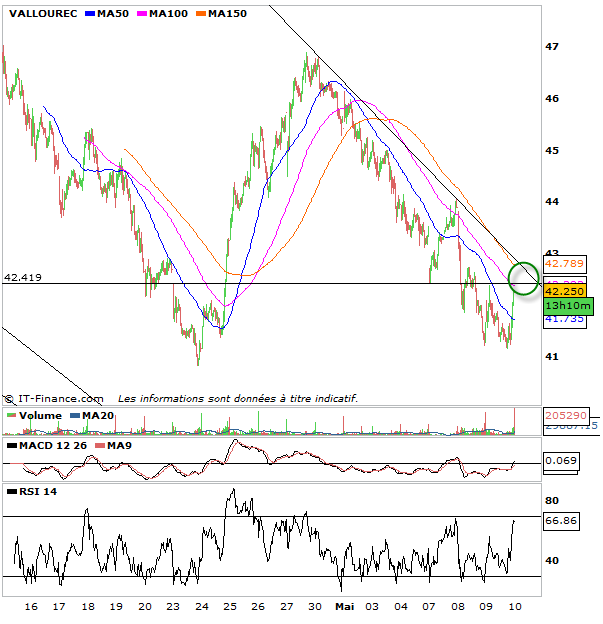Click the green circle highlighting the breakout

click(524, 276)
